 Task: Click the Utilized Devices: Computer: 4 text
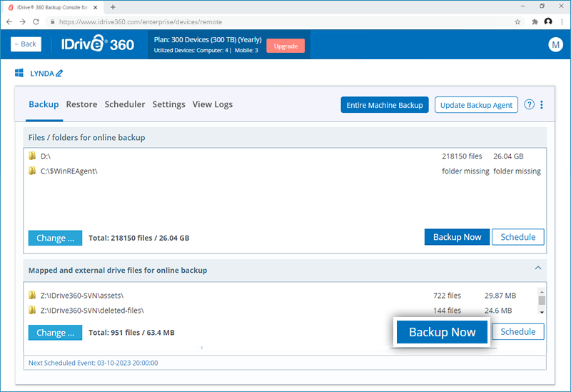coord(191,50)
